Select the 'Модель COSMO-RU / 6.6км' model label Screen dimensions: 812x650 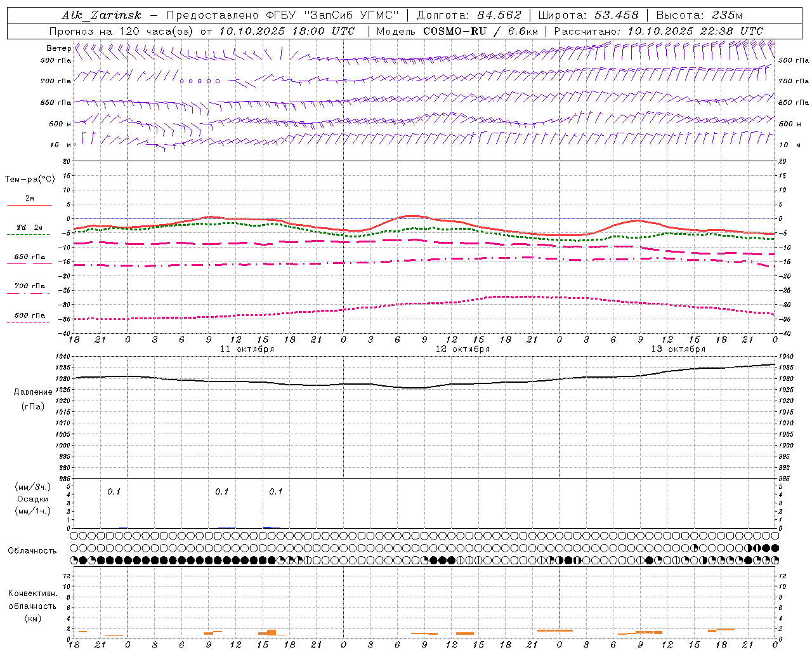tap(457, 31)
